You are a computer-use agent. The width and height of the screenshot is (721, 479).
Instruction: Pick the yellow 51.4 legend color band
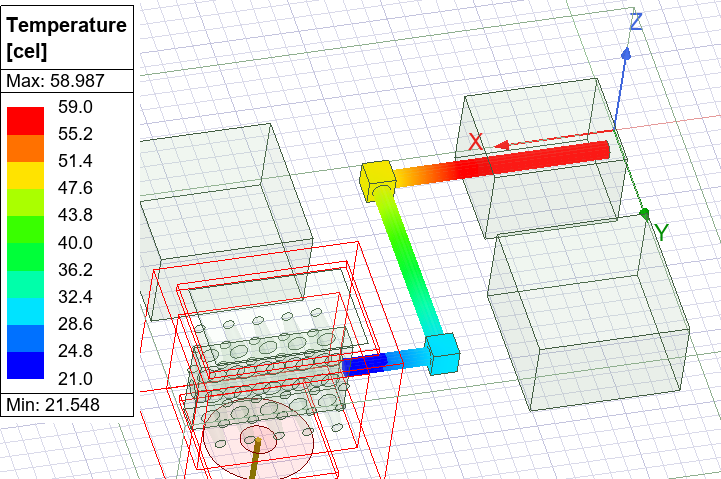[x=25, y=175]
